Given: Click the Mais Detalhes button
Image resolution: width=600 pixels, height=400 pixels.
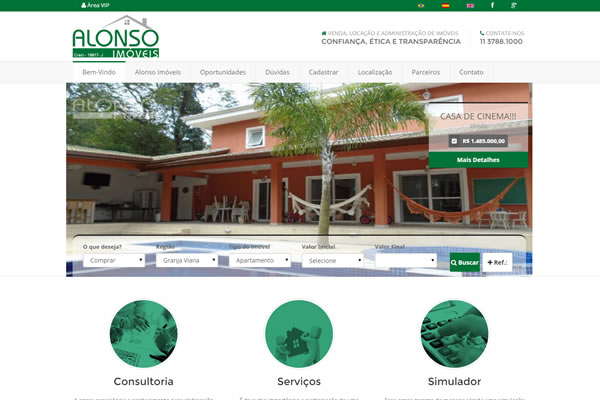Looking at the screenshot, I should coord(478,160).
